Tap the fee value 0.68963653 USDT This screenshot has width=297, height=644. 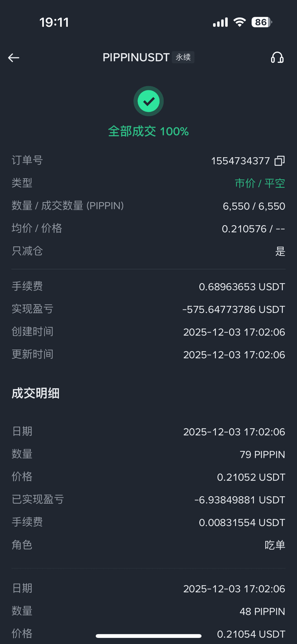click(x=242, y=287)
